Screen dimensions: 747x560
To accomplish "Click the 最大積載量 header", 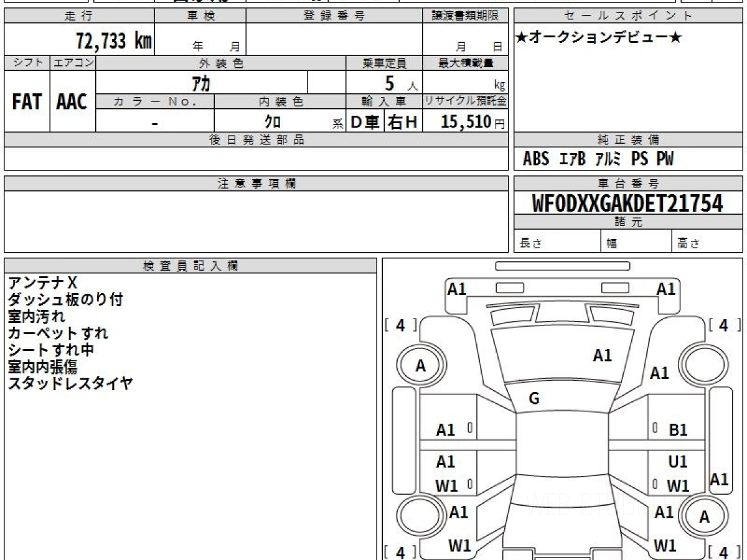I will coord(465,63).
